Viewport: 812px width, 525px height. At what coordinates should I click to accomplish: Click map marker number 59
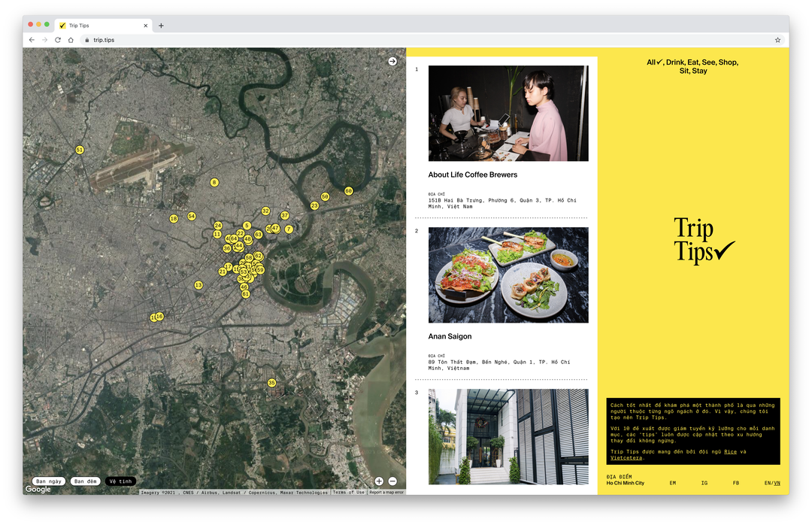pos(260,270)
